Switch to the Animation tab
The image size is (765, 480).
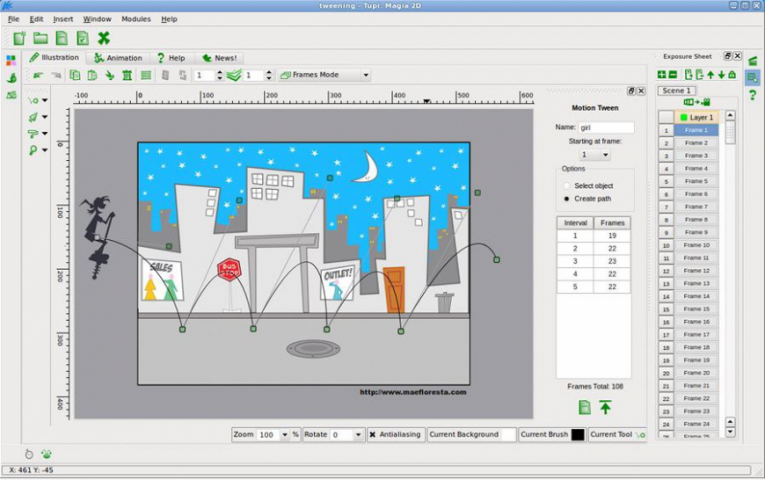(119, 58)
